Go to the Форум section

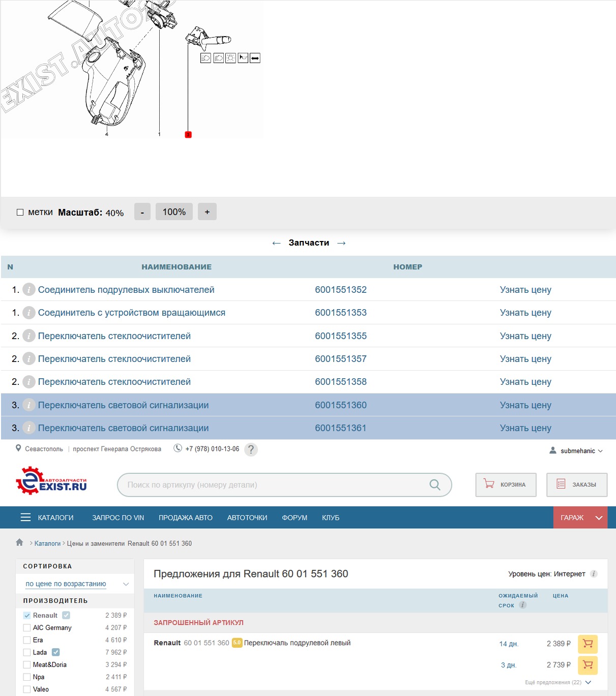[x=295, y=518]
